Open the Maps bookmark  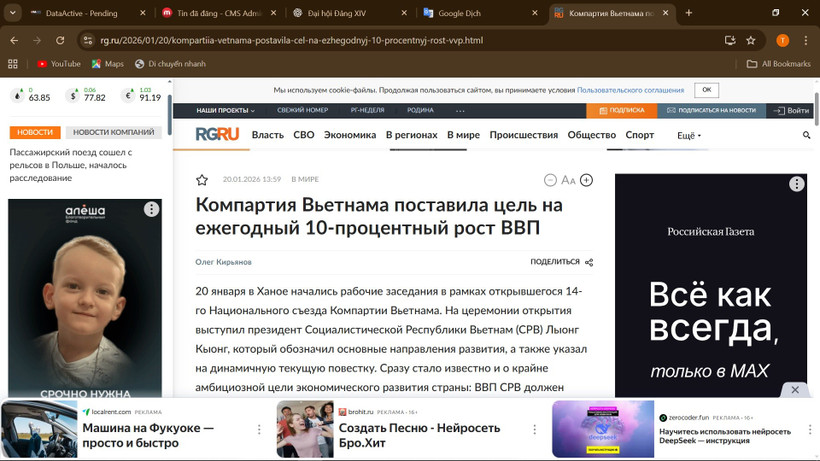[x=108, y=64]
